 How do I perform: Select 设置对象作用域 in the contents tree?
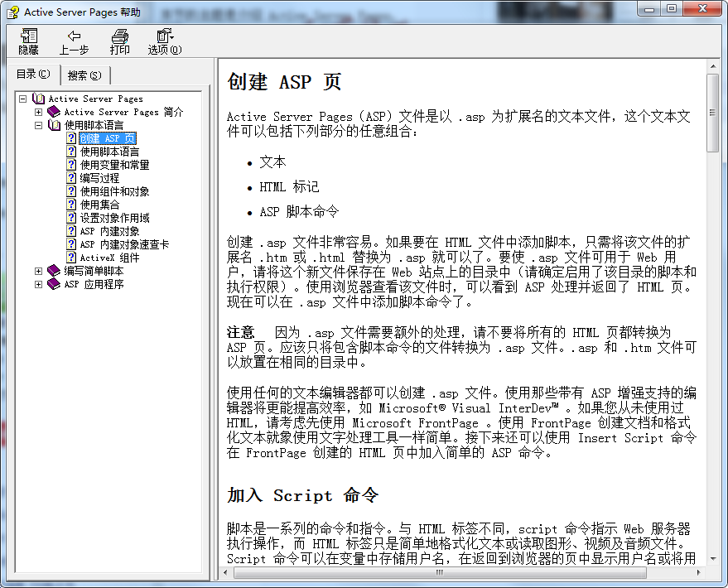coord(114,218)
